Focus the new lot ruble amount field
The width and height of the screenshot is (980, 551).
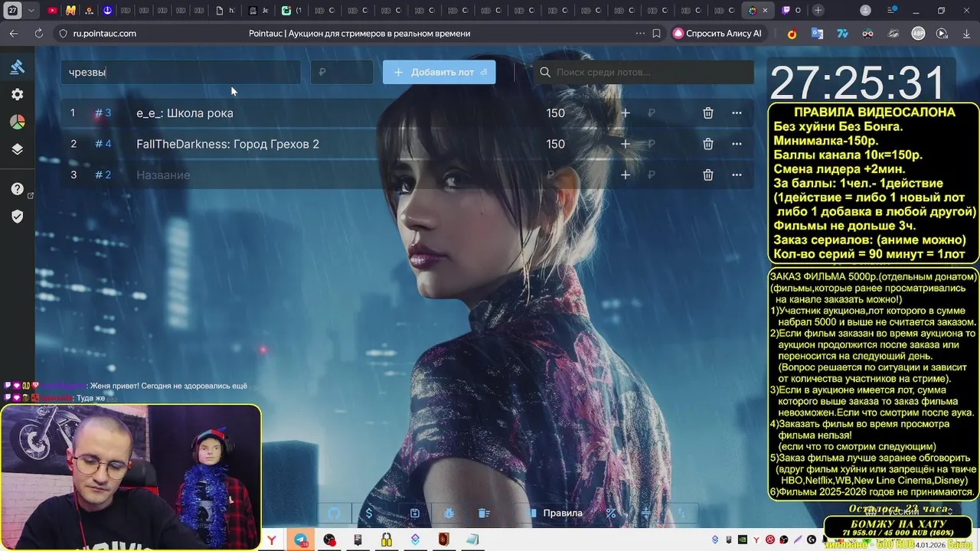click(341, 72)
